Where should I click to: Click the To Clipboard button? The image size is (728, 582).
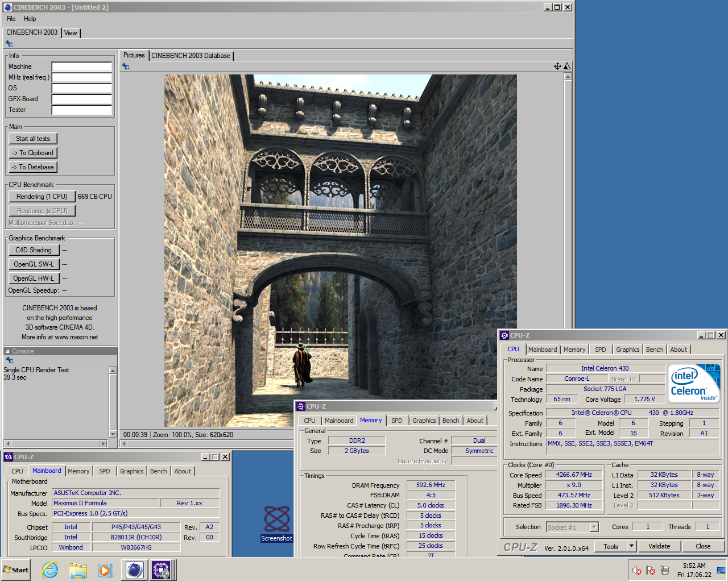pos(33,153)
